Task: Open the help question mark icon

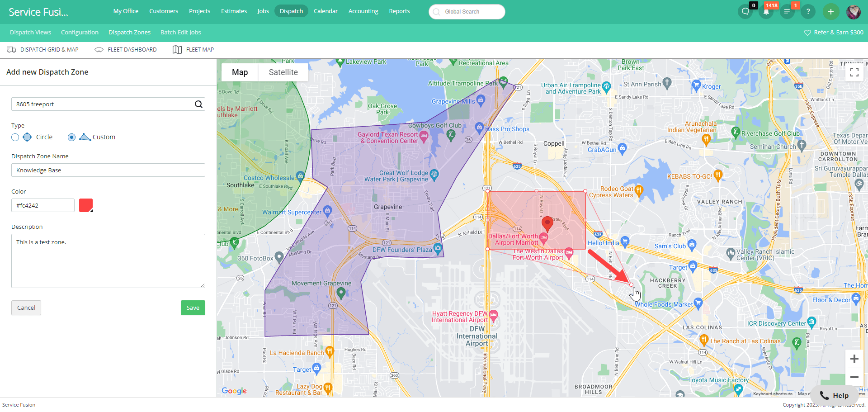Action: (808, 12)
